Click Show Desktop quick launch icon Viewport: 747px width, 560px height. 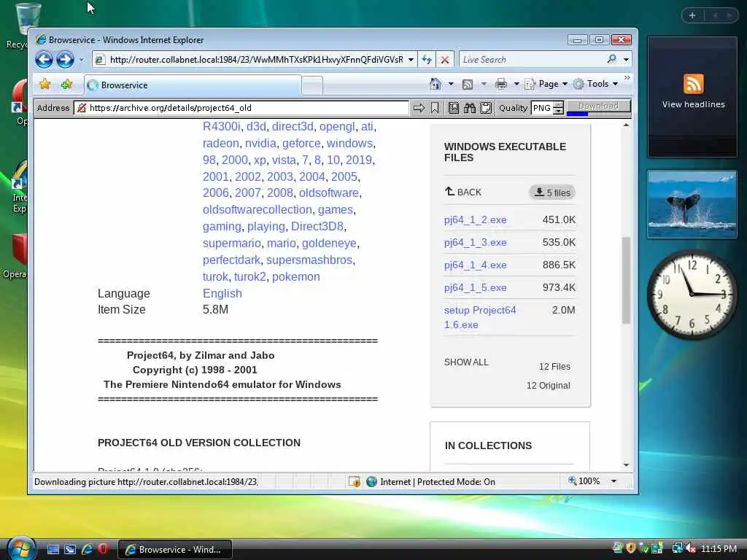point(53,549)
